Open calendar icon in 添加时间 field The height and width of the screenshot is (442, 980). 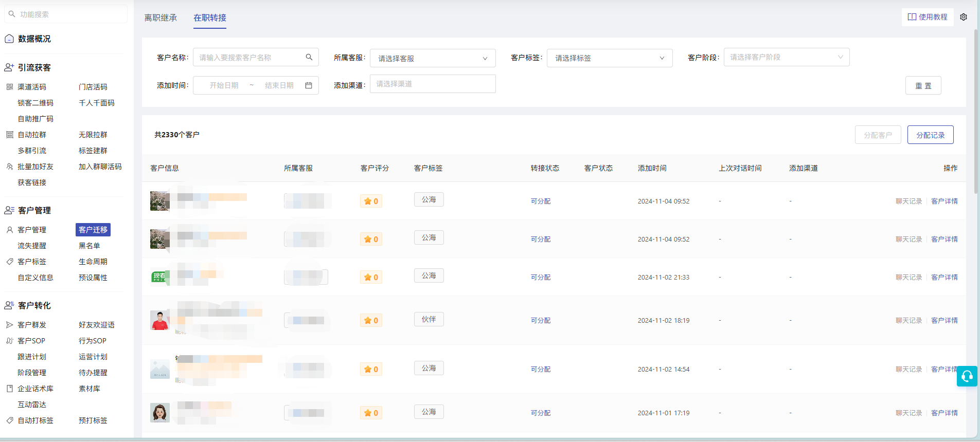(309, 85)
